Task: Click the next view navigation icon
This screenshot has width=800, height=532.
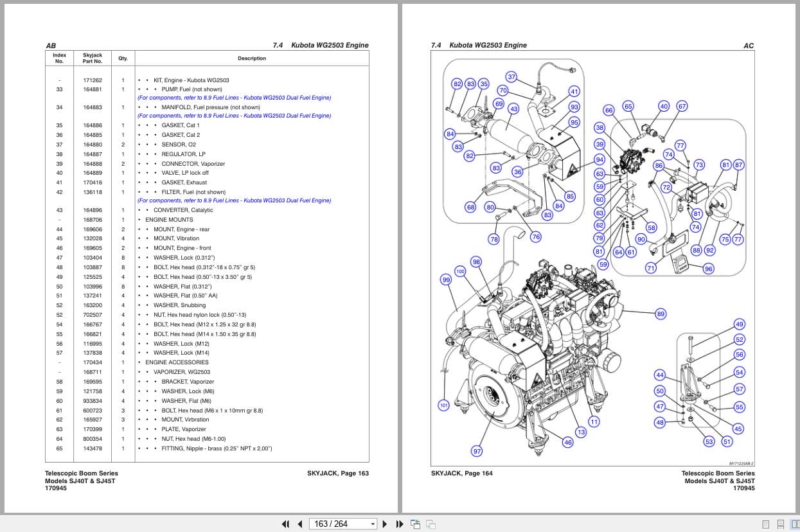Action: pyautogui.click(x=431, y=524)
